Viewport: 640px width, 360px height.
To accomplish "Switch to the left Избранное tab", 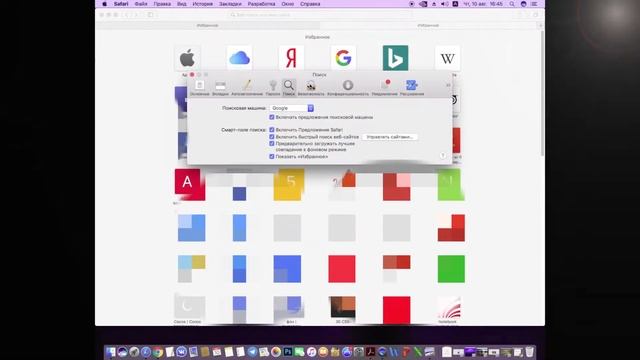I will click(207, 25).
